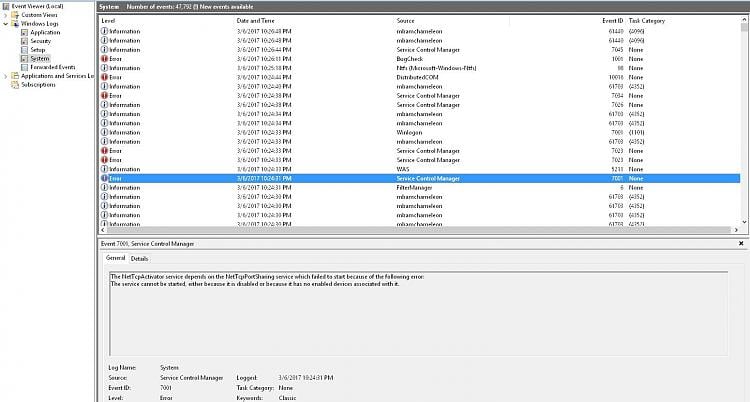750x402 pixels.
Task: Close the event preview pane
Action: [741, 244]
